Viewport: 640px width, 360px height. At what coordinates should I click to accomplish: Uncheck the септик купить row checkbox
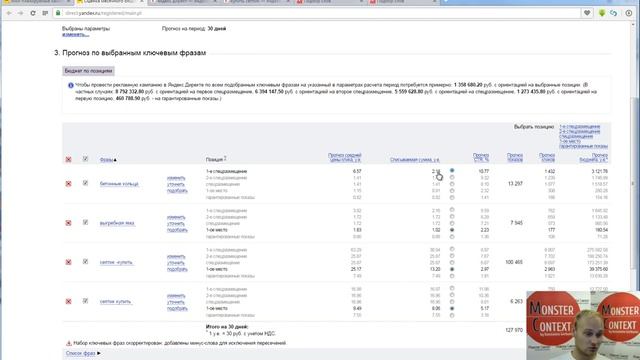pos(85,300)
